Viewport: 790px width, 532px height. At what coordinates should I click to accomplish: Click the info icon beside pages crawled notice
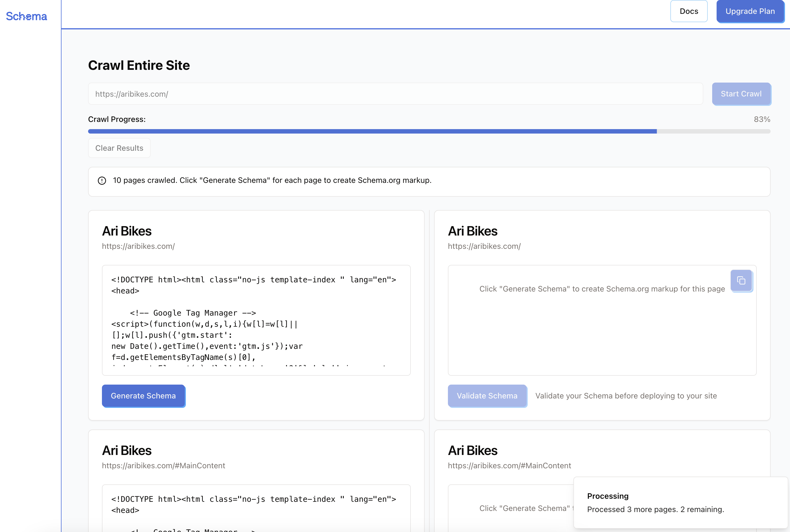(x=102, y=180)
